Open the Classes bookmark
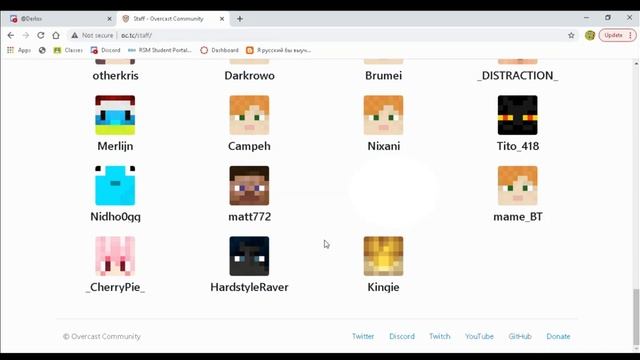Screen dimensions: 640x360 pyautogui.click(x=68, y=50)
